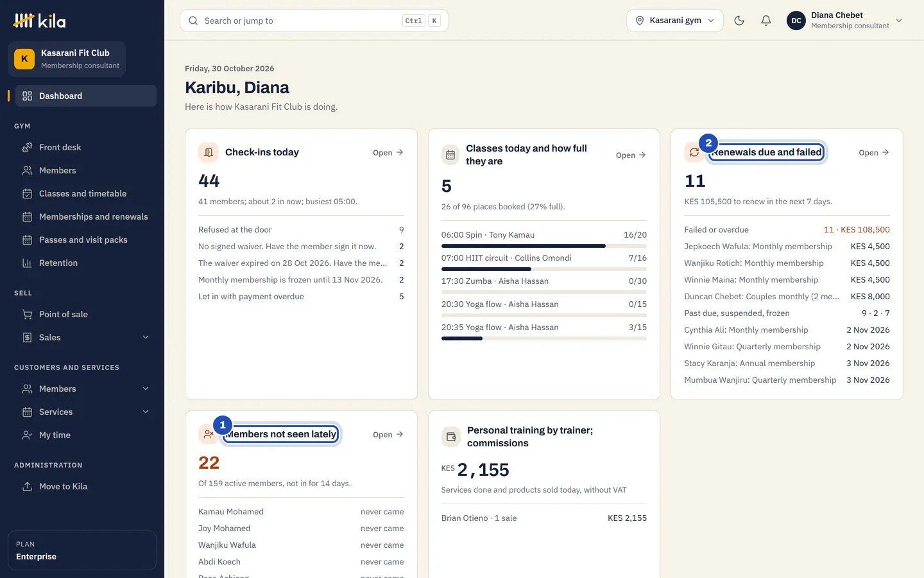Click the Classes today calendar icon
Viewport: 924px width, 578px height.
(450, 155)
